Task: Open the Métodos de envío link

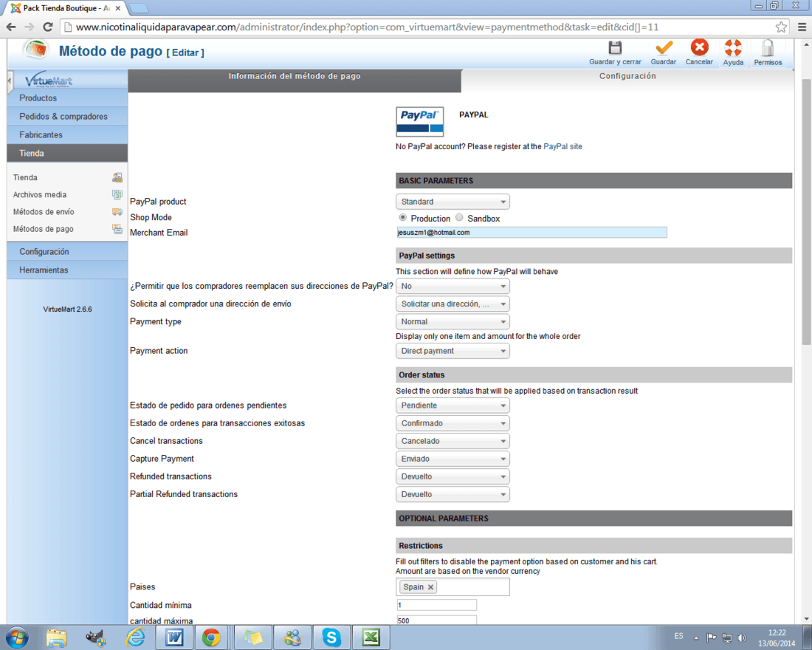Action: pyautogui.click(x=44, y=211)
